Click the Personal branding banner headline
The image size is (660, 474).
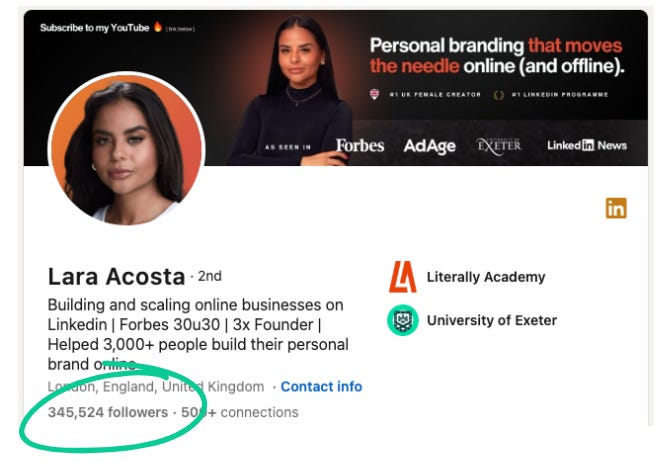tap(497, 56)
